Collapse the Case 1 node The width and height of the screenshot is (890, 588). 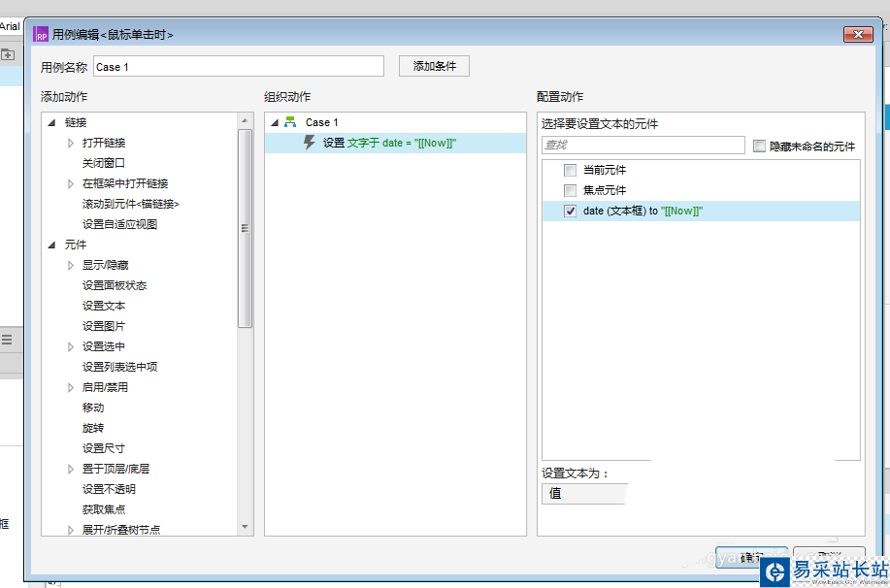(x=275, y=122)
